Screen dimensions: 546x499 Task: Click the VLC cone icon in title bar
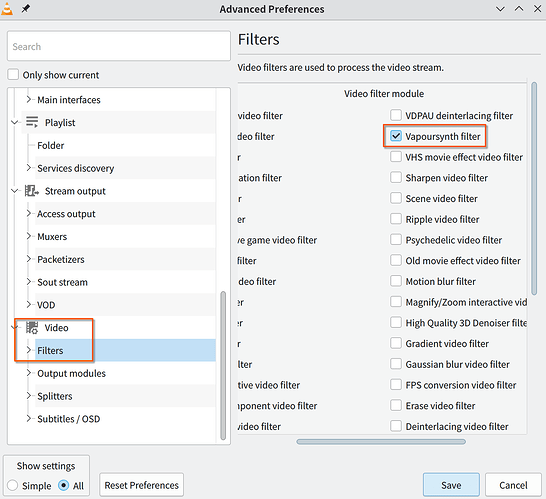7,9
